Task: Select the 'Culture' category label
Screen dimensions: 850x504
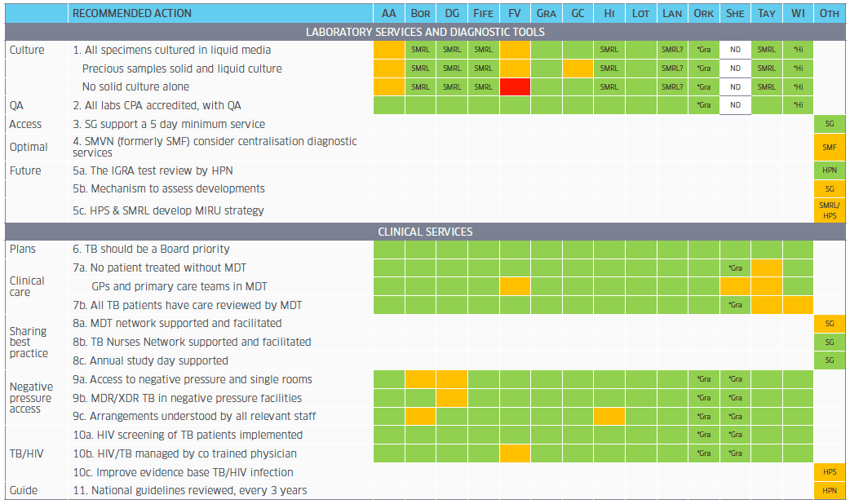Action: tap(27, 50)
